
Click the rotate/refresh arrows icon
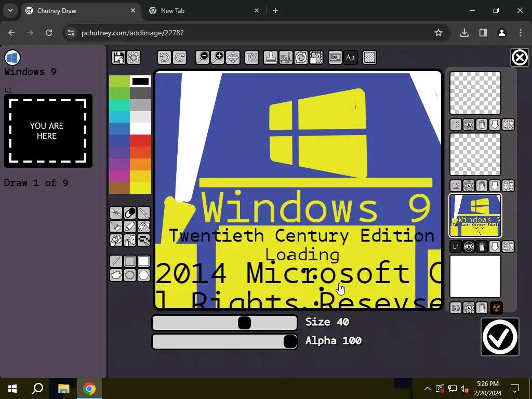(301, 58)
